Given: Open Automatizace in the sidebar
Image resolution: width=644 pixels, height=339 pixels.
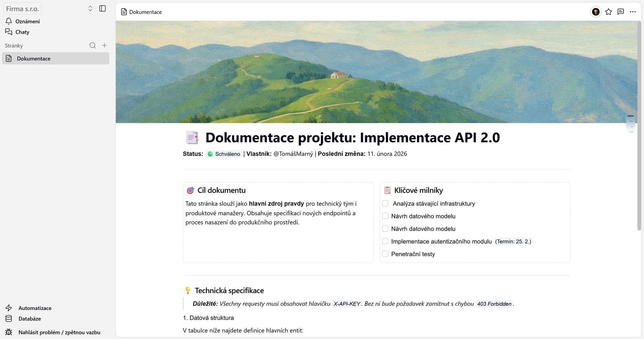Looking at the screenshot, I should click(x=35, y=308).
